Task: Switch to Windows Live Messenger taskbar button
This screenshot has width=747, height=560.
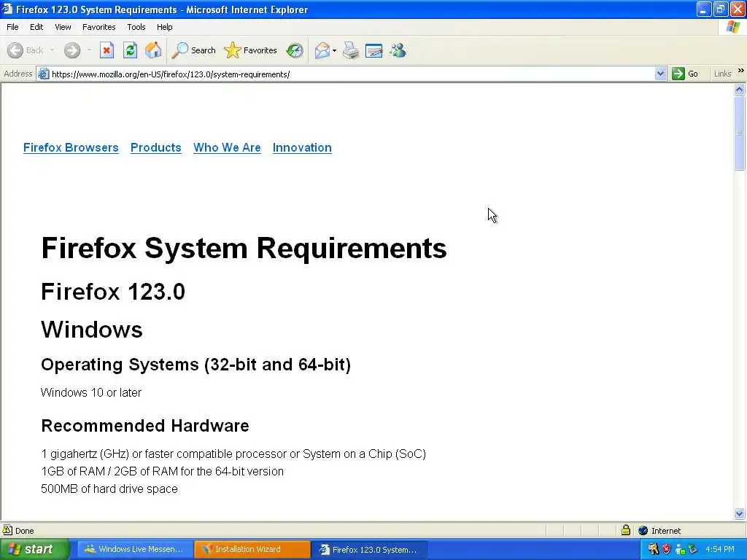Action: click(134, 550)
